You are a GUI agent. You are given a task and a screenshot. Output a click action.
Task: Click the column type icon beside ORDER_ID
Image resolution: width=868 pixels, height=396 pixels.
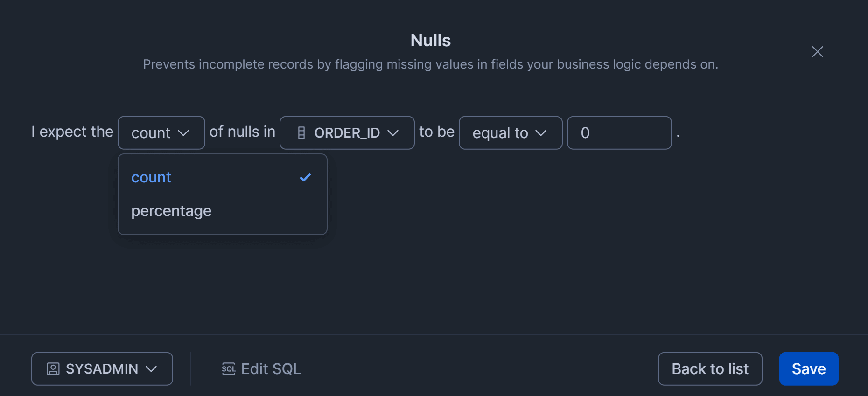point(301,133)
